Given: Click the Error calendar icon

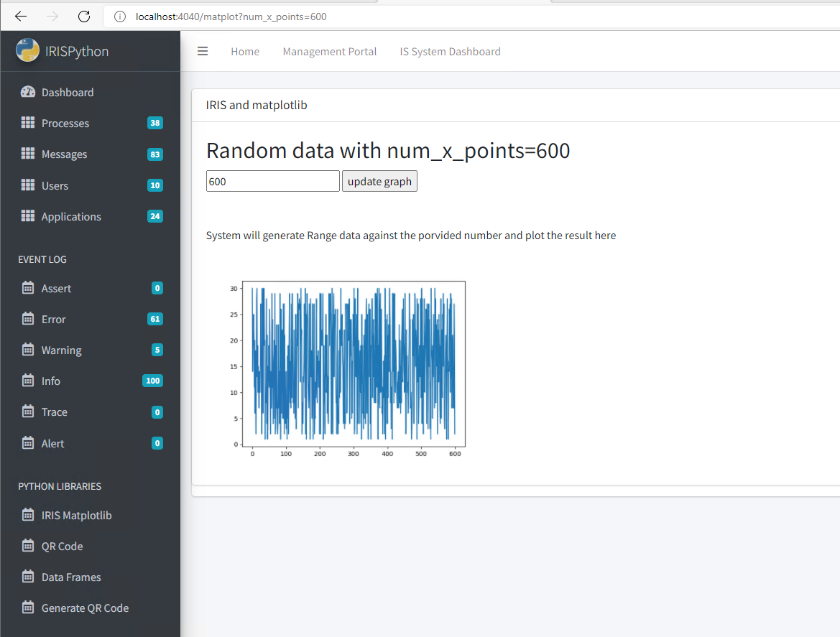Looking at the screenshot, I should pyautogui.click(x=28, y=319).
